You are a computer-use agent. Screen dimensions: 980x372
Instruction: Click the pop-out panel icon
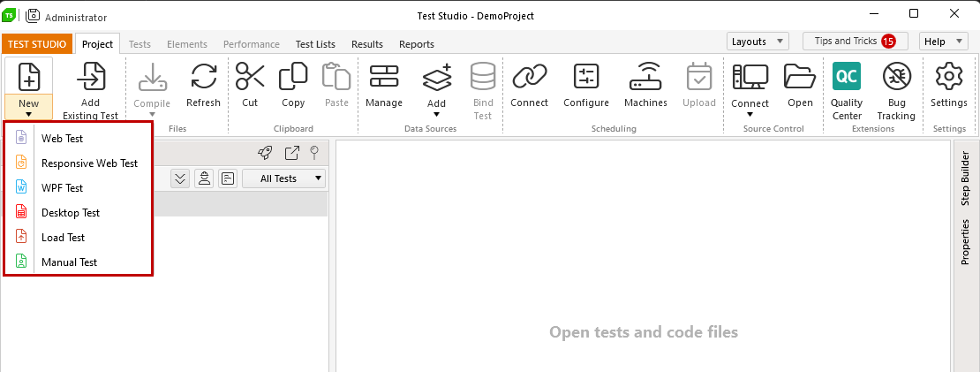pos(291,153)
